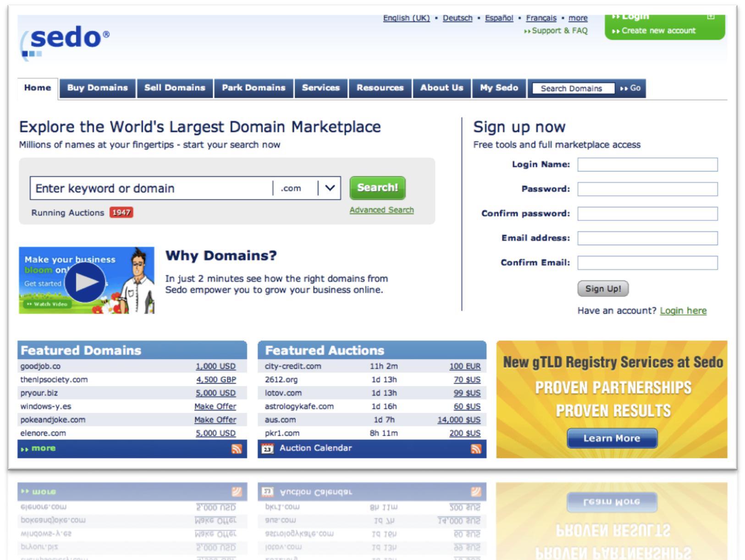
Task: Click Go next to Search Domains
Action: point(631,88)
